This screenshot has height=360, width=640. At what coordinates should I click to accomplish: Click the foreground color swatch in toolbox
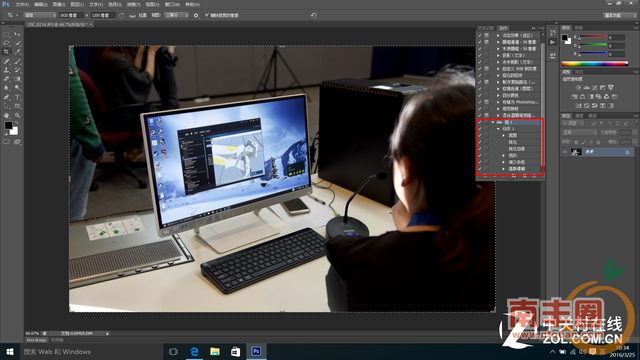[9, 126]
